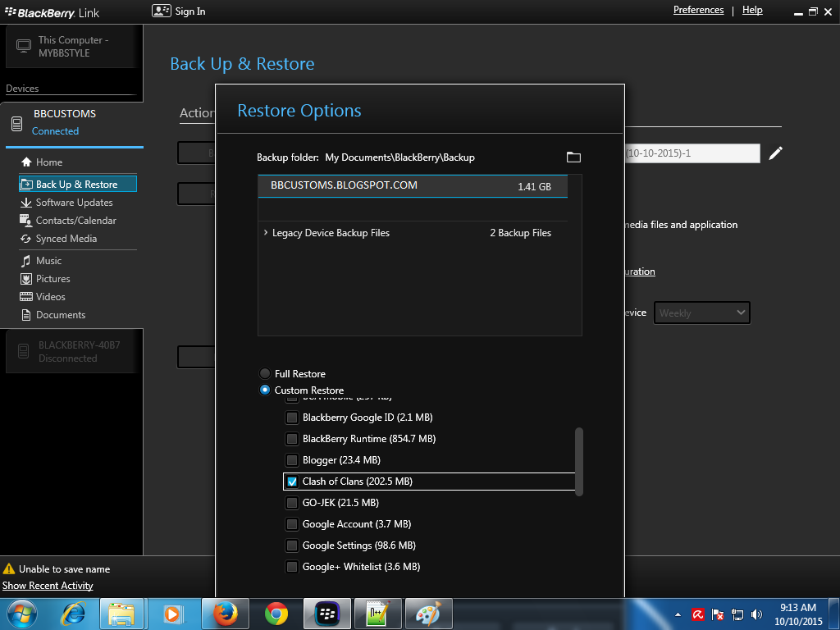Viewport: 840px width, 630px height.
Task: Open Synced Media section
Action: tap(66, 239)
